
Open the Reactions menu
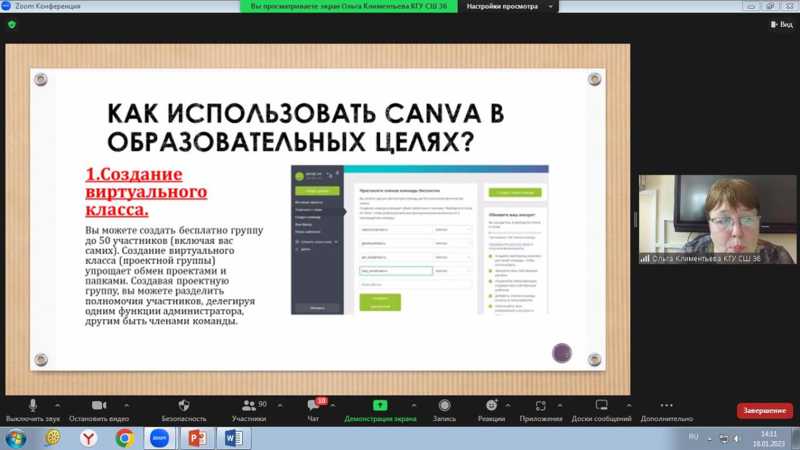(491, 410)
